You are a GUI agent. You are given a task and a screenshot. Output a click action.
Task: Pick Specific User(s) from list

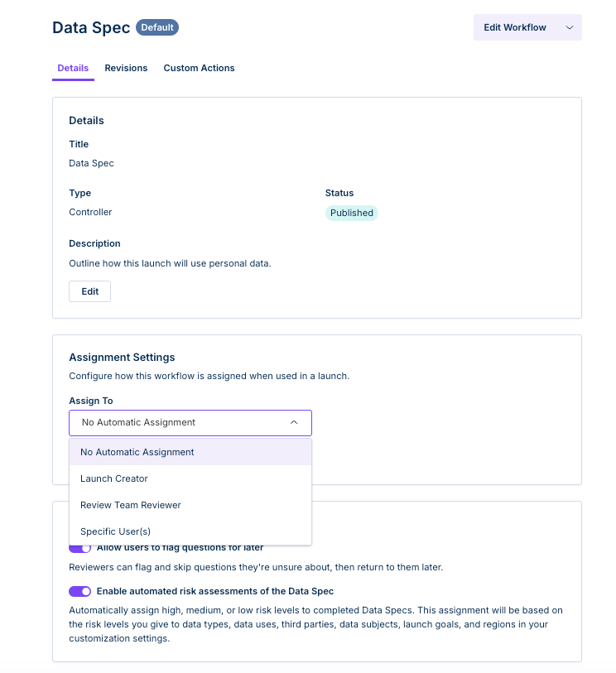click(190, 531)
